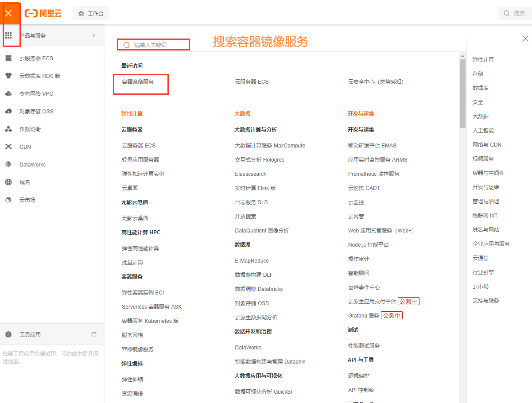Jump to 物联网 IoT category
The height and width of the screenshot is (403, 532).
485,215
